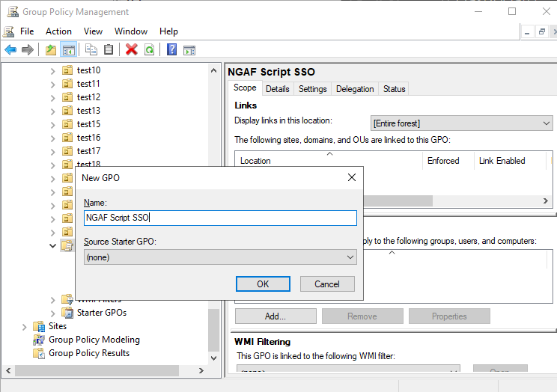This screenshot has width=557, height=392.
Task: Toggle the Show/Hide Console Tree icon
Action: coord(68,50)
